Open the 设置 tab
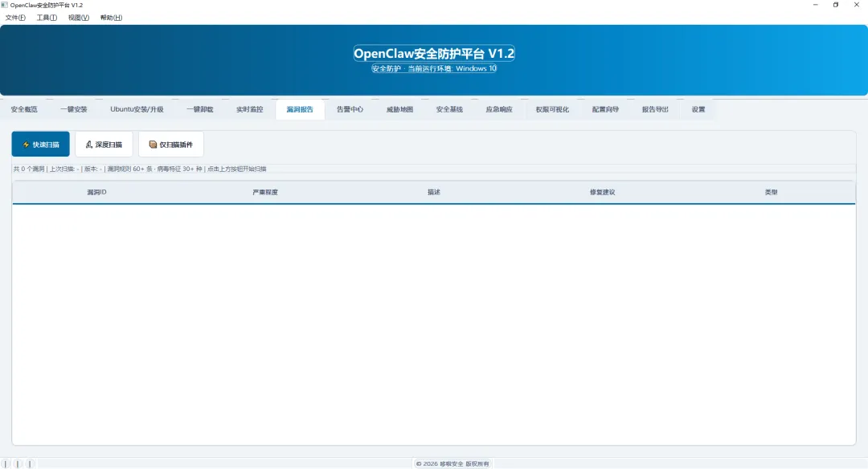Viewport: 868px width, 469px height. tap(698, 109)
